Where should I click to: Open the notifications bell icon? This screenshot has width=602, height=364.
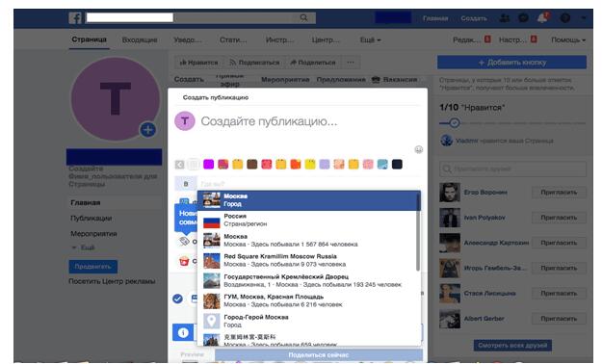[x=542, y=18]
